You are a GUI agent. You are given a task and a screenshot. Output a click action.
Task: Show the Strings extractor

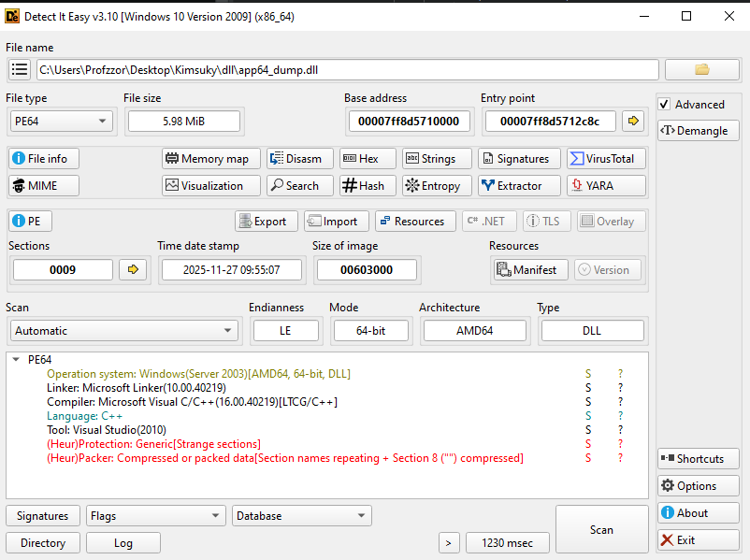point(436,158)
